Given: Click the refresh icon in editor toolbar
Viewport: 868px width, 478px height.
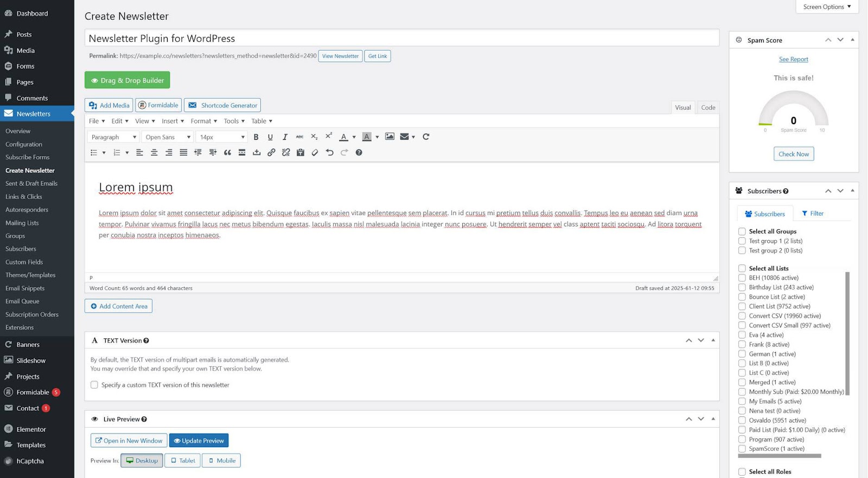Looking at the screenshot, I should (x=426, y=137).
